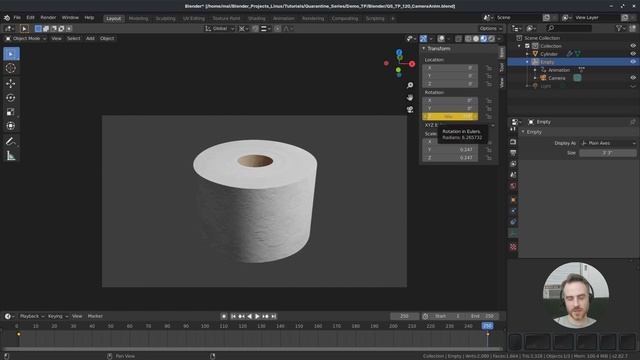The image size is (640, 360).
Task: Open the File menu
Action: click(x=17, y=18)
